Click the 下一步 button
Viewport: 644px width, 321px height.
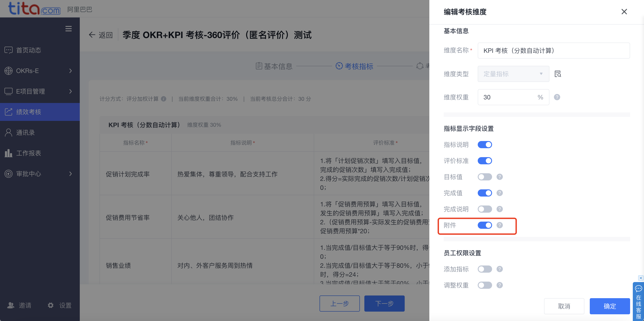point(384,304)
